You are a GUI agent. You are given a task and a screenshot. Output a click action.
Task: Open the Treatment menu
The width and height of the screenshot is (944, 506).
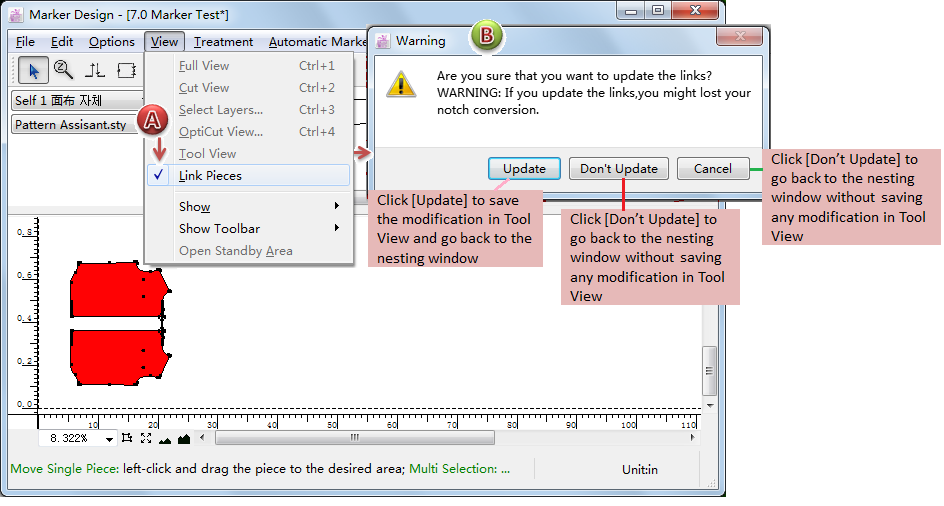[x=223, y=42]
